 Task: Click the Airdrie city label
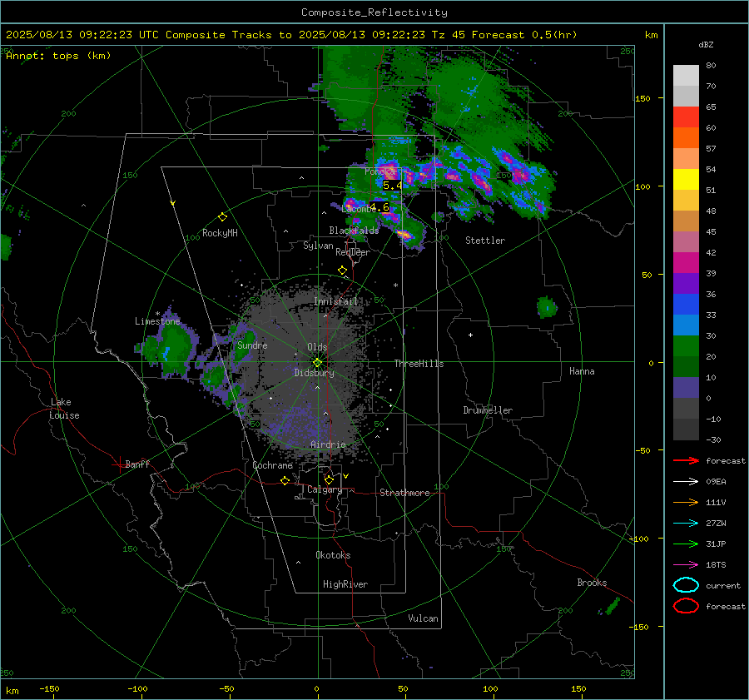pos(328,444)
